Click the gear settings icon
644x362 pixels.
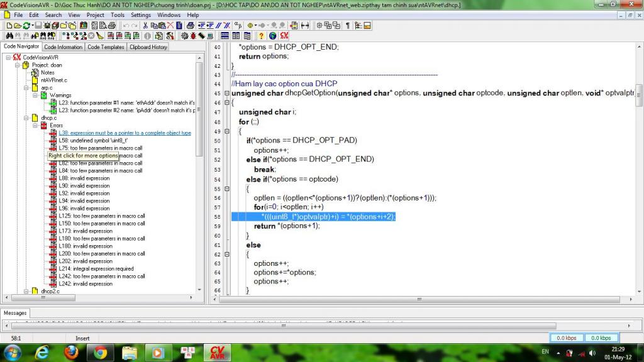tap(185, 36)
